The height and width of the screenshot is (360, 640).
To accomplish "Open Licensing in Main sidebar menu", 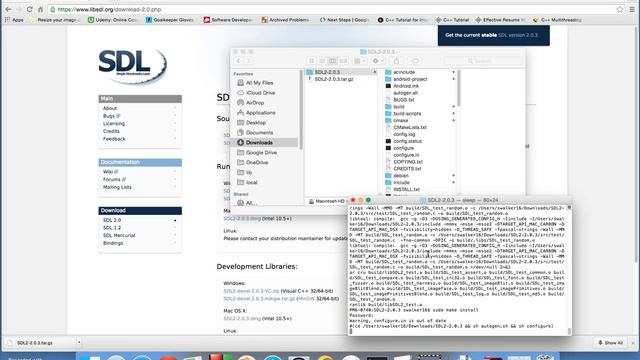I will click(x=114, y=124).
